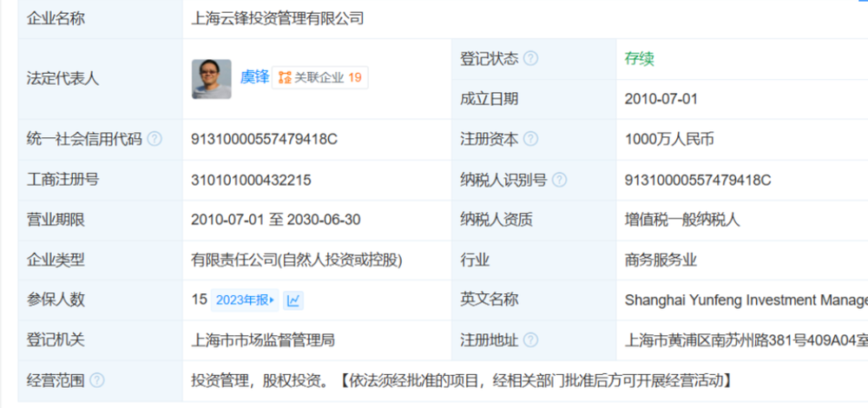The height and width of the screenshot is (408, 868).
Task: Click help icon next to 统一社会信用代码
Action: tap(155, 139)
